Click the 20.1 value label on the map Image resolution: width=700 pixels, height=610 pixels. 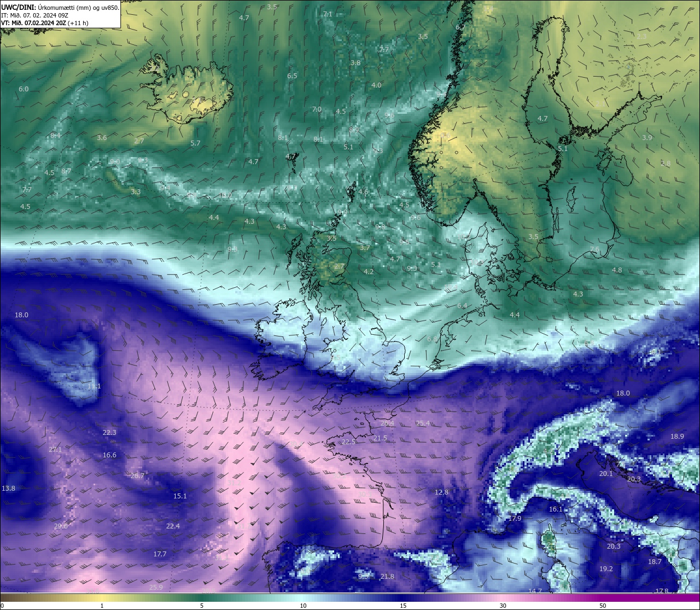(x=606, y=474)
